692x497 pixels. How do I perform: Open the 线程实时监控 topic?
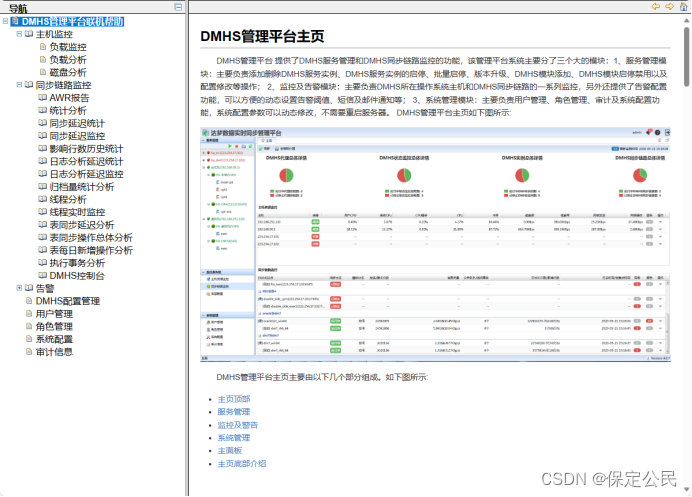77,212
